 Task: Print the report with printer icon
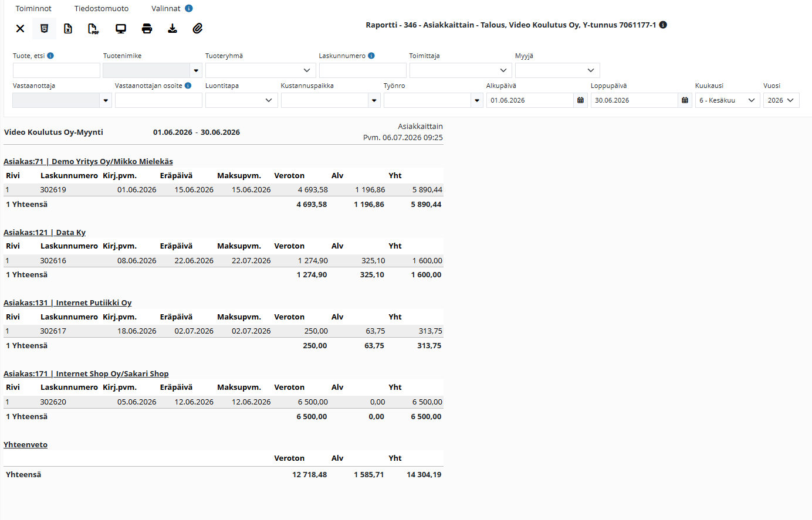[x=147, y=28]
